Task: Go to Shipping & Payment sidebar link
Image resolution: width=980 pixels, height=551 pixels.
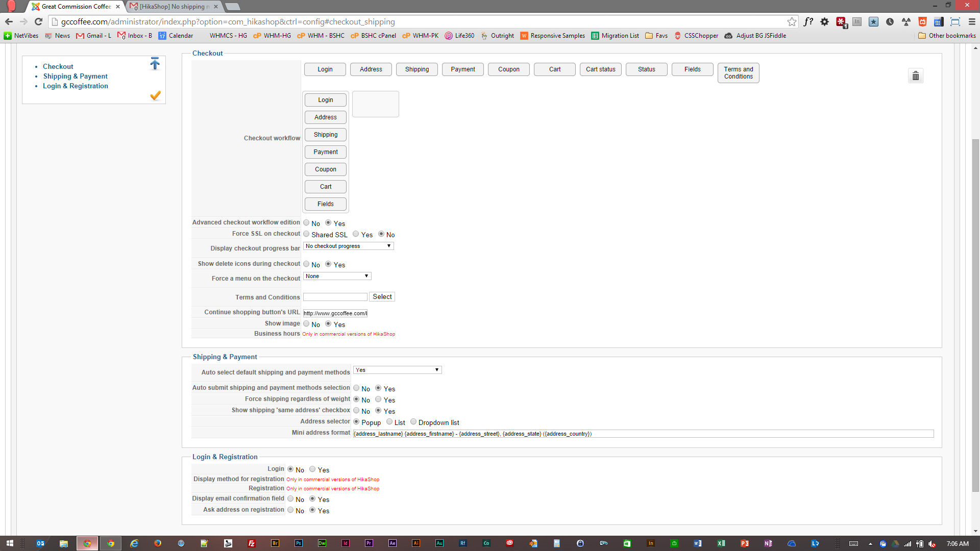Action: [75, 76]
